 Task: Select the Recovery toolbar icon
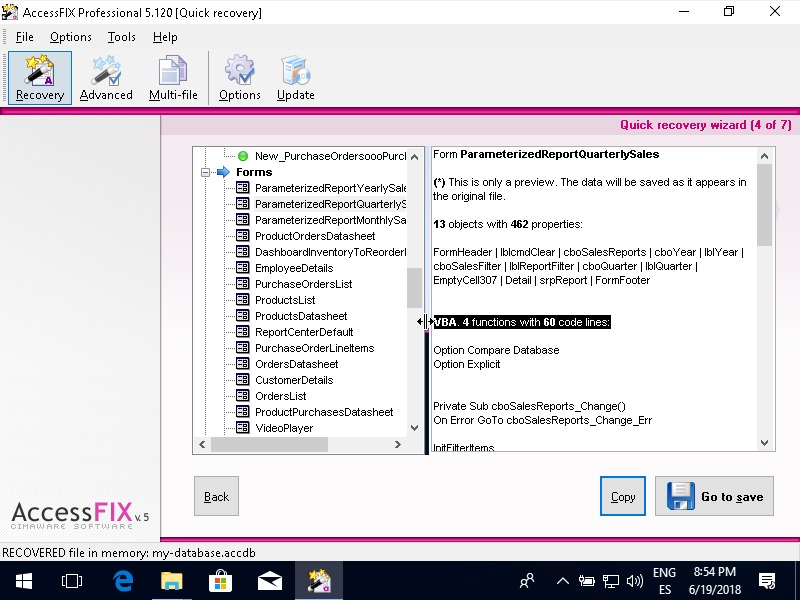[x=40, y=78]
